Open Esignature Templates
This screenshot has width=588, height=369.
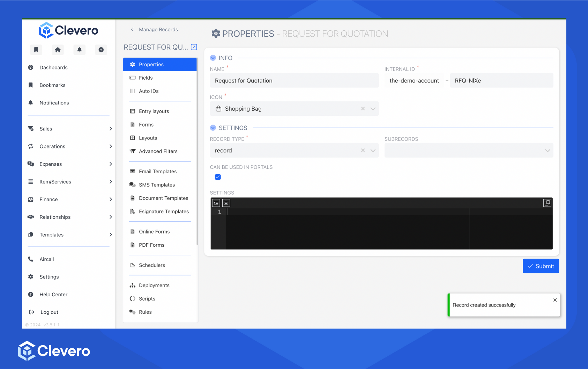tap(160, 211)
